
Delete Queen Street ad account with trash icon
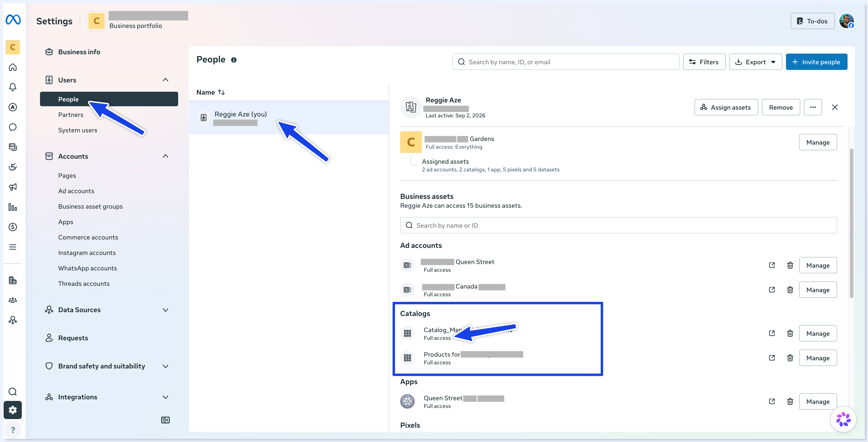click(x=790, y=265)
